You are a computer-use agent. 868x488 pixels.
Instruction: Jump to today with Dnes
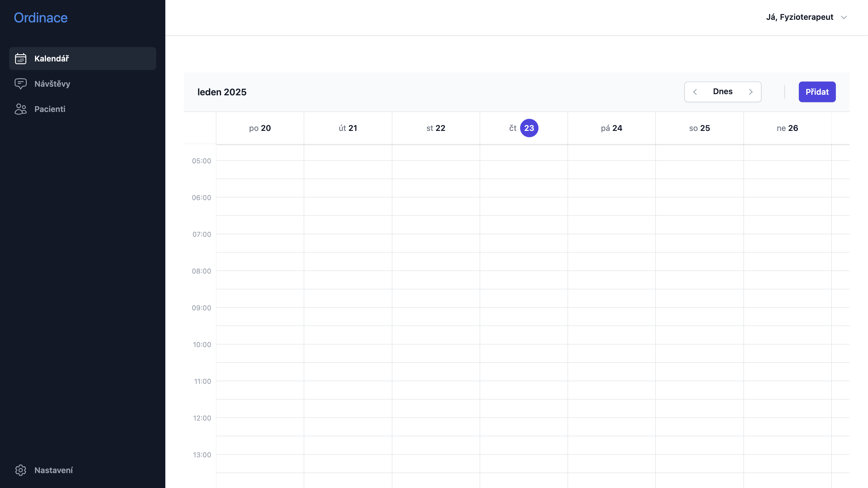722,92
